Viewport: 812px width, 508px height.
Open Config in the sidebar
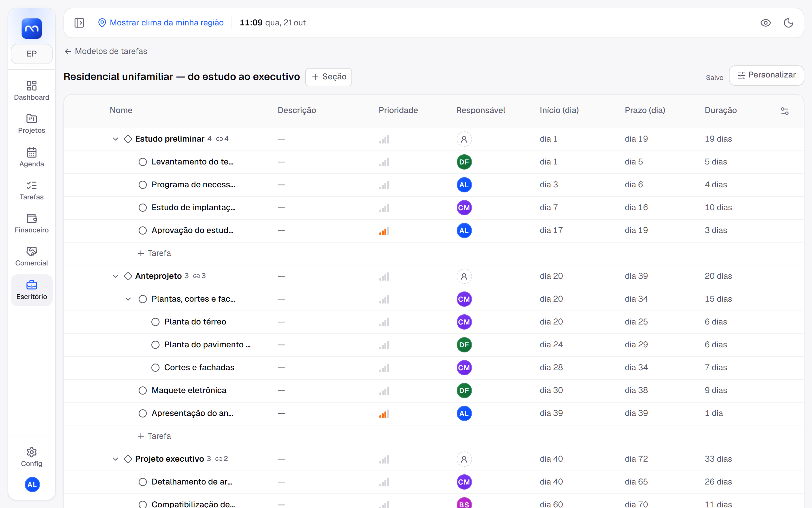tap(31, 457)
